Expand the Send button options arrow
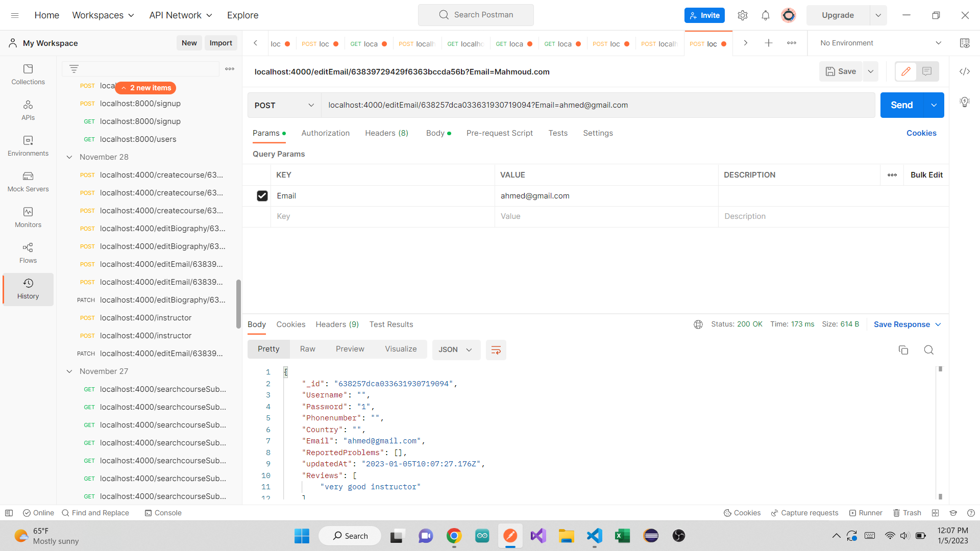The width and height of the screenshot is (980, 551). click(934, 105)
